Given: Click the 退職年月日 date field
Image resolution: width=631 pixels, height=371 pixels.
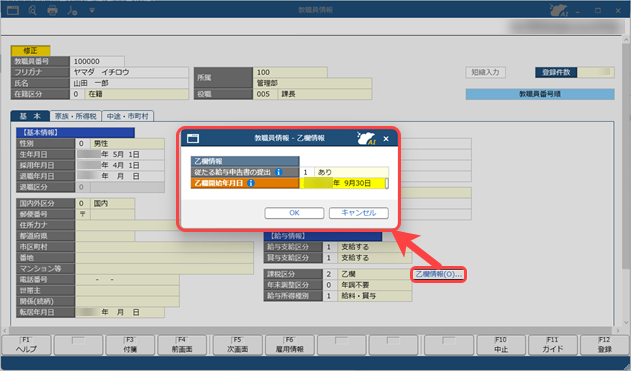Looking at the screenshot, I should coord(120,176).
